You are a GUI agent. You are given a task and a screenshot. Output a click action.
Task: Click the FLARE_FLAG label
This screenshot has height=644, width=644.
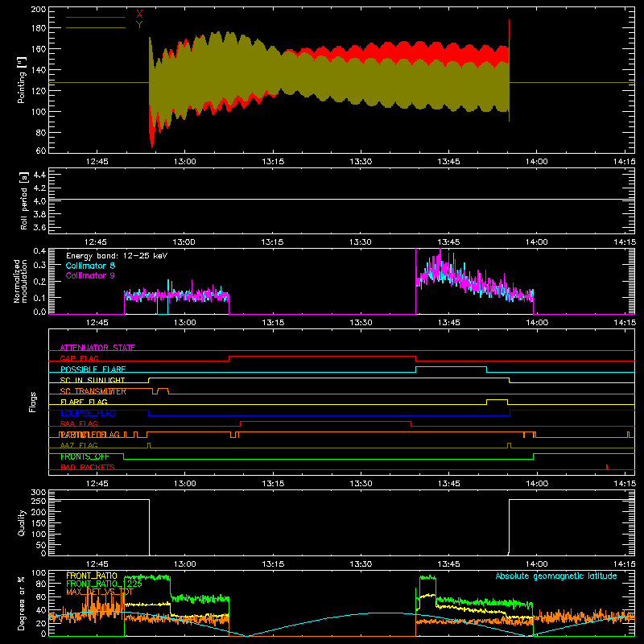[84, 402]
